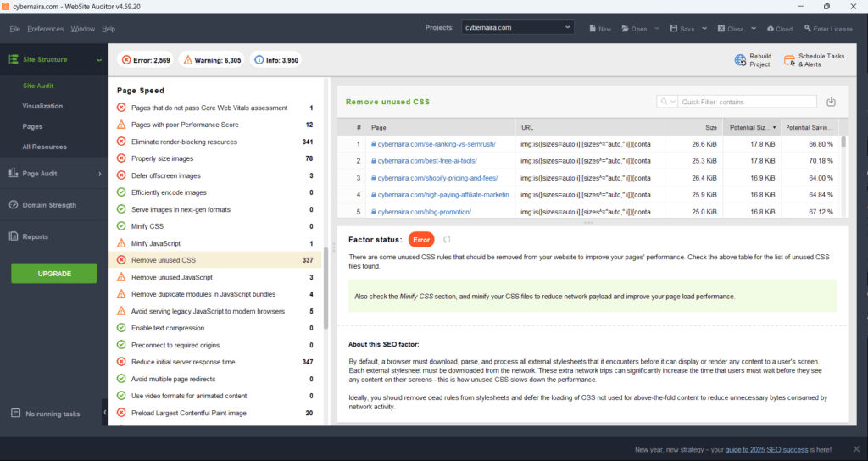Click the URL column header
This screenshot has width=868, height=461.
[590, 127]
